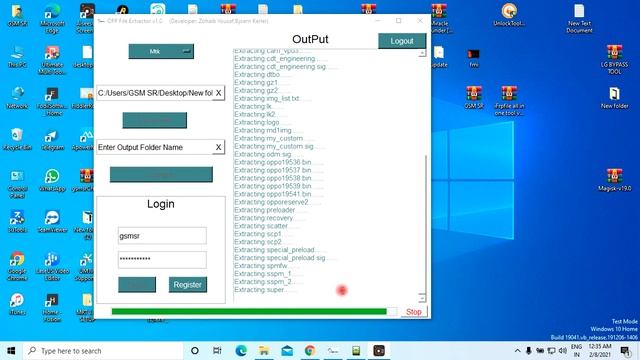The image size is (640, 360).
Task: Select the 'Extracting scatter' log line
Action: pyautogui.click(x=267, y=226)
